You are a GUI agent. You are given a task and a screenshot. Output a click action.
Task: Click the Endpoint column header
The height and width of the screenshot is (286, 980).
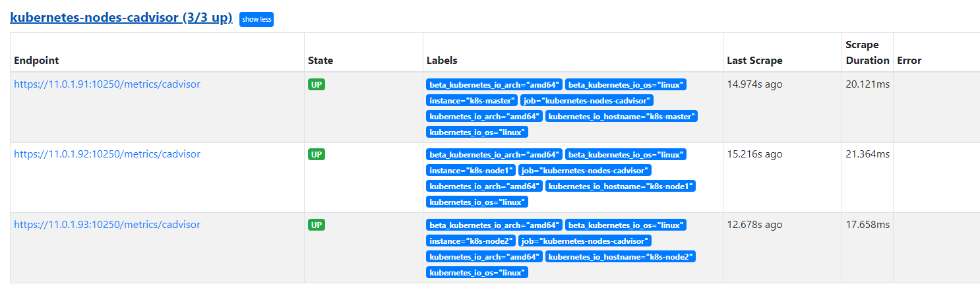coord(36,61)
